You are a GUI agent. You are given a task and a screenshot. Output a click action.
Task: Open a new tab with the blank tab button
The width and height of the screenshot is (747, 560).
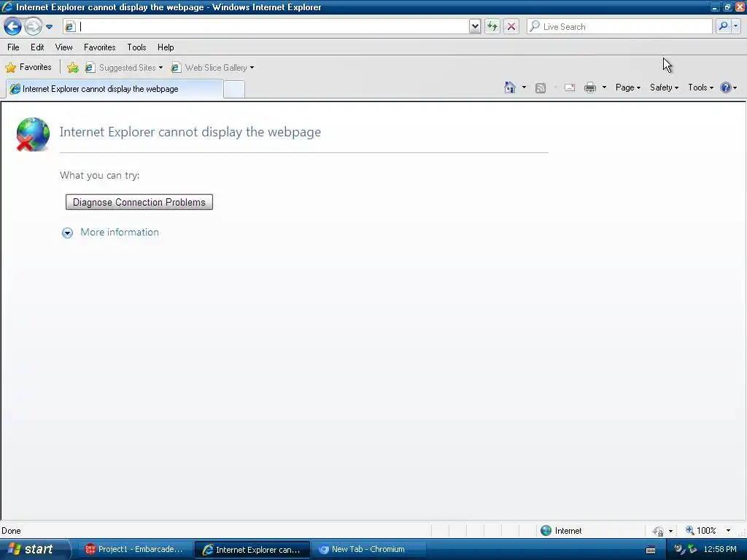tap(234, 90)
